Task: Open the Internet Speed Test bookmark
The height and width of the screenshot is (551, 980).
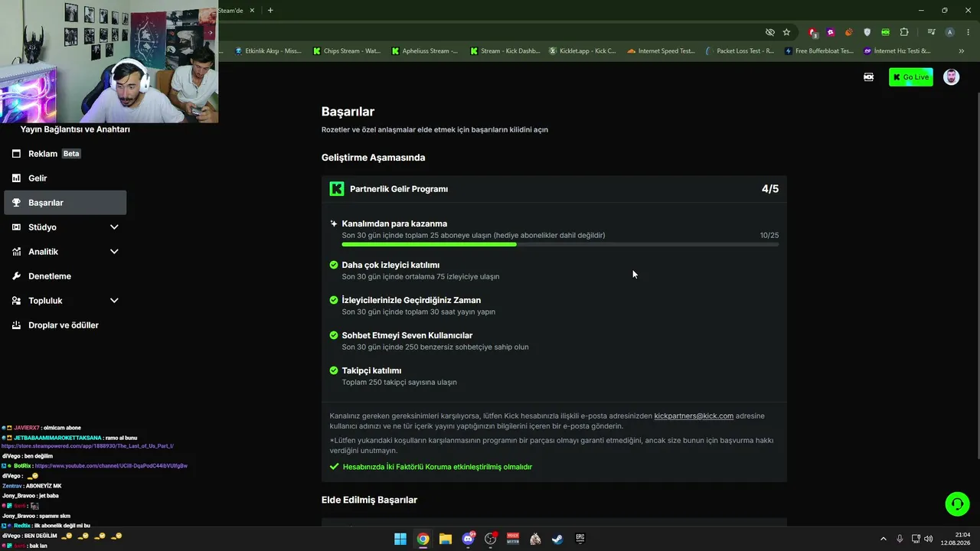Action: click(661, 51)
